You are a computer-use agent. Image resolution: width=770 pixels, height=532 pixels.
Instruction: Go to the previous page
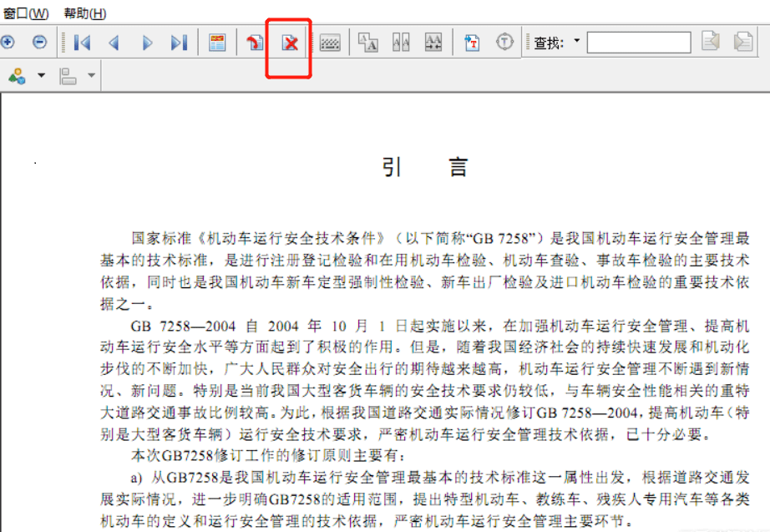click(114, 42)
